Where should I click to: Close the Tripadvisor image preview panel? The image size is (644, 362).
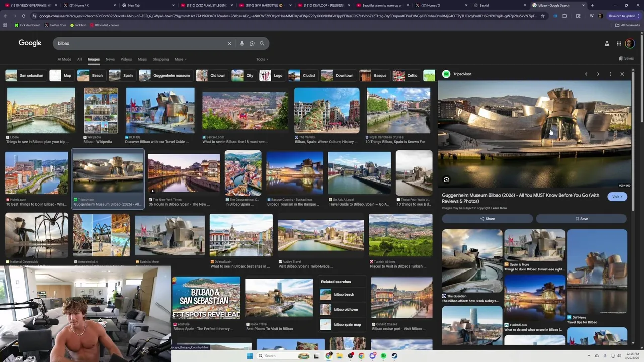pos(622,74)
